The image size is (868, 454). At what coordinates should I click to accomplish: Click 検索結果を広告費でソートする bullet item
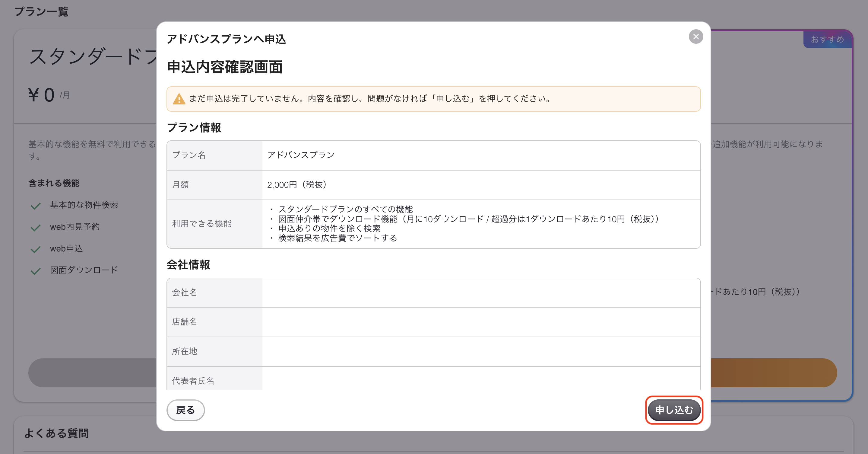[x=337, y=238]
